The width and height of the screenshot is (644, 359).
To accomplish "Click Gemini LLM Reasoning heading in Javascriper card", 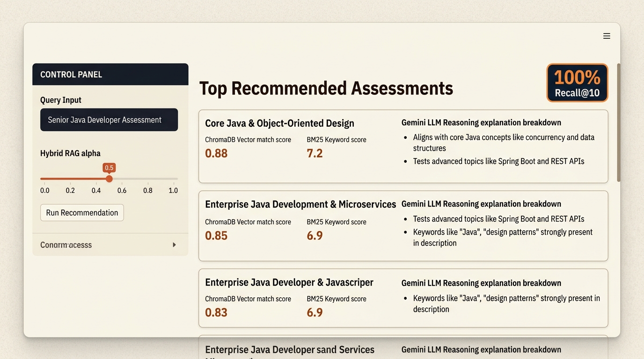I will point(481,283).
